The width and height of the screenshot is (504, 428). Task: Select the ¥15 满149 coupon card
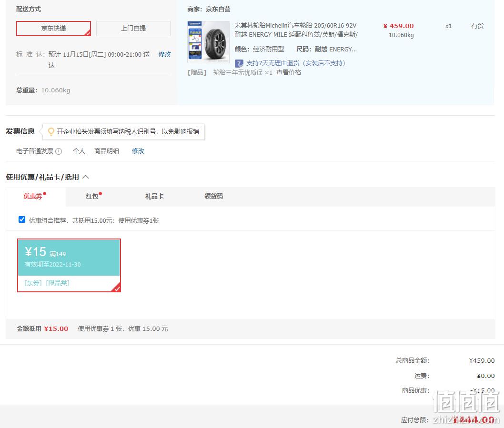(69, 265)
